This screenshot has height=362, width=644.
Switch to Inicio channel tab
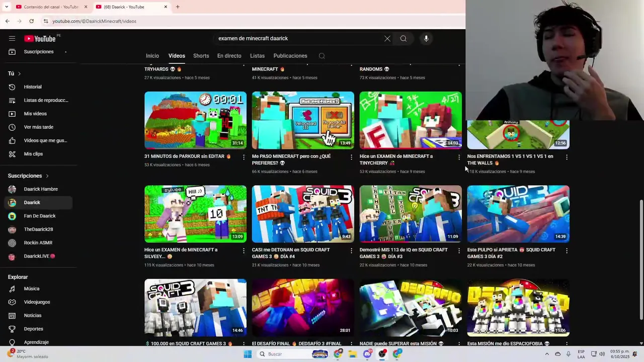[152, 56]
